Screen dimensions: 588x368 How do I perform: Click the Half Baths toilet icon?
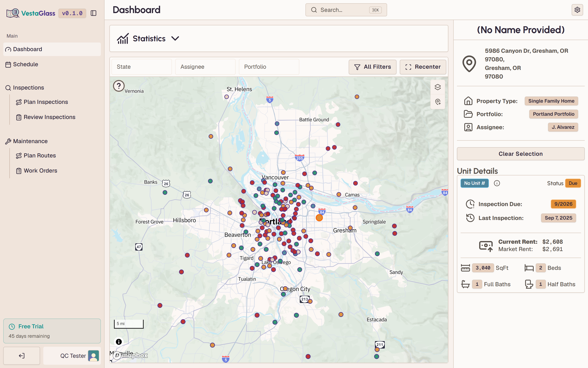click(529, 284)
